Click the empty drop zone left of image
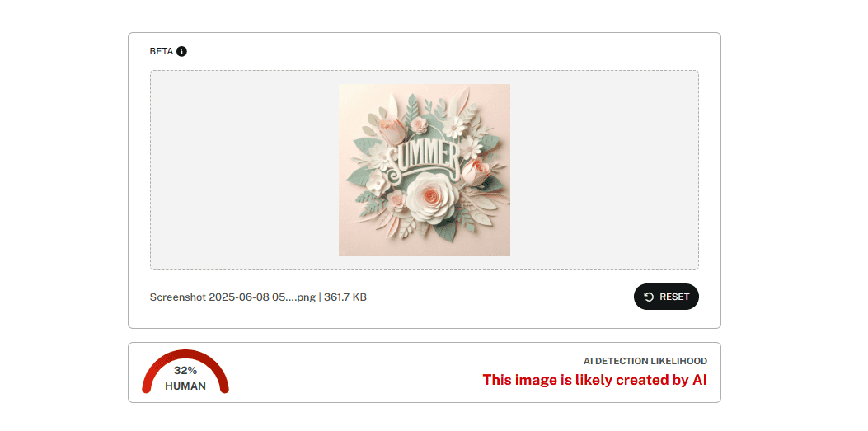Image resolution: width=868 pixels, height=431 pixels. [x=244, y=170]
